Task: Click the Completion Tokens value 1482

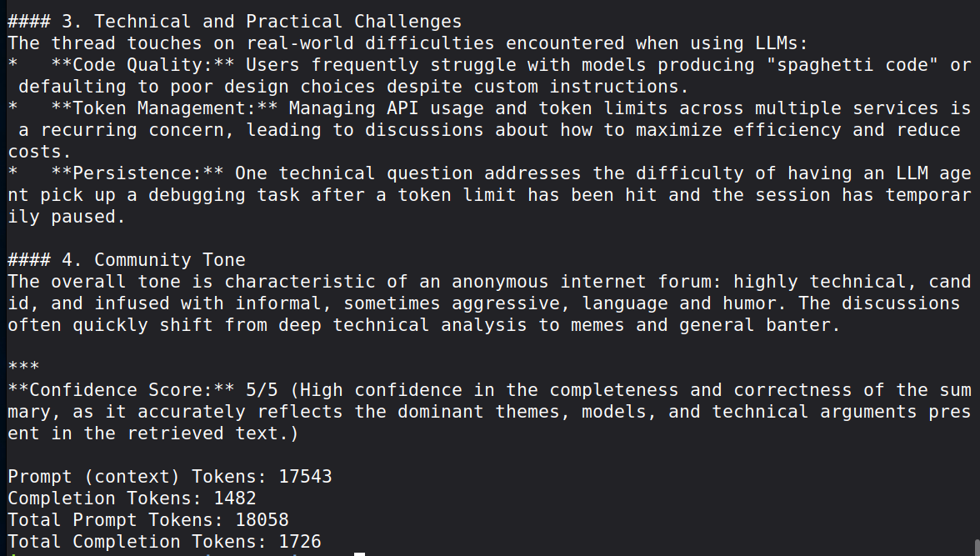Action: [234, 498]
